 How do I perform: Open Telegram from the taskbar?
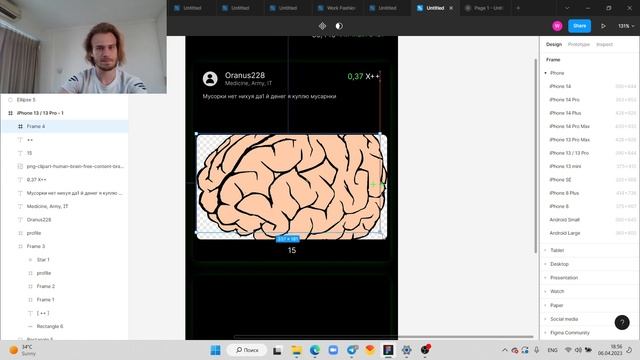(352, 350)
